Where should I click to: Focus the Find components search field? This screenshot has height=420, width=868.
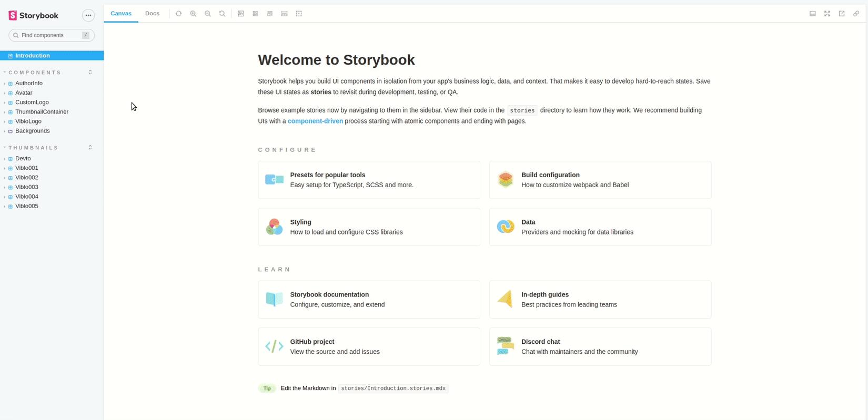coord(52,35)
